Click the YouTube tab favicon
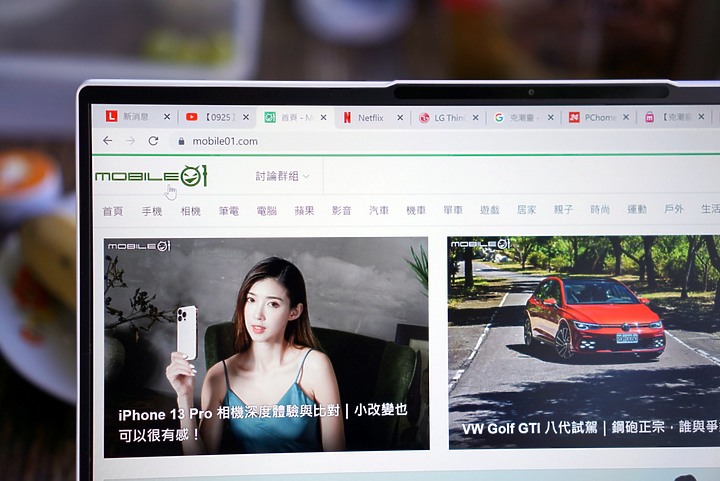Image resolution: width=720 pixels, height=481 pixels. 191,117
